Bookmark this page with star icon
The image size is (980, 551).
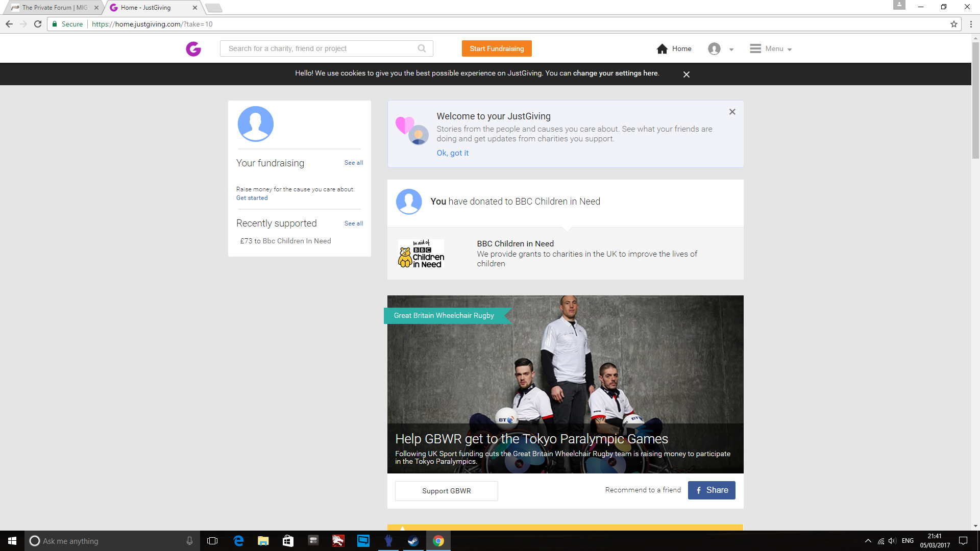pos(953,24)
